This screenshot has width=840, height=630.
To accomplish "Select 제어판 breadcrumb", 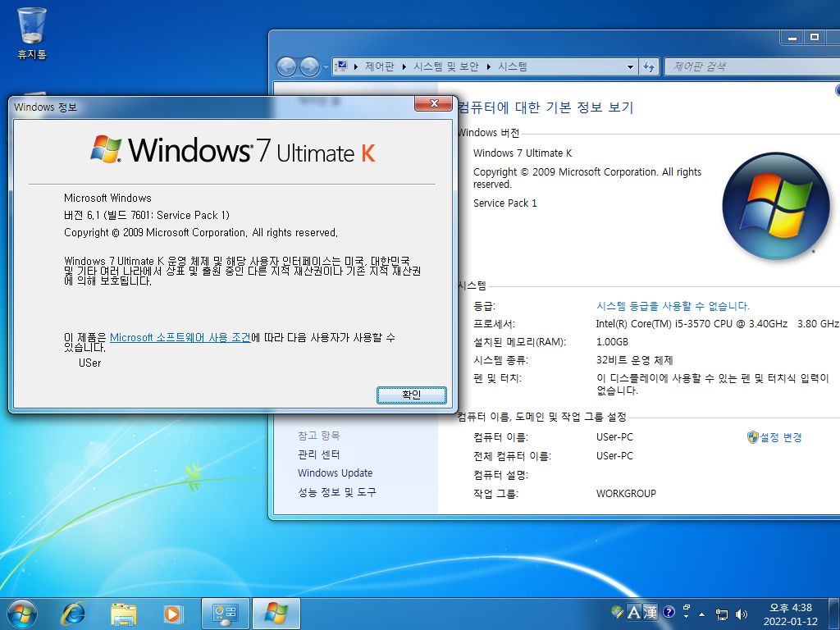I will pyautogui.click(x=379, y=66).
